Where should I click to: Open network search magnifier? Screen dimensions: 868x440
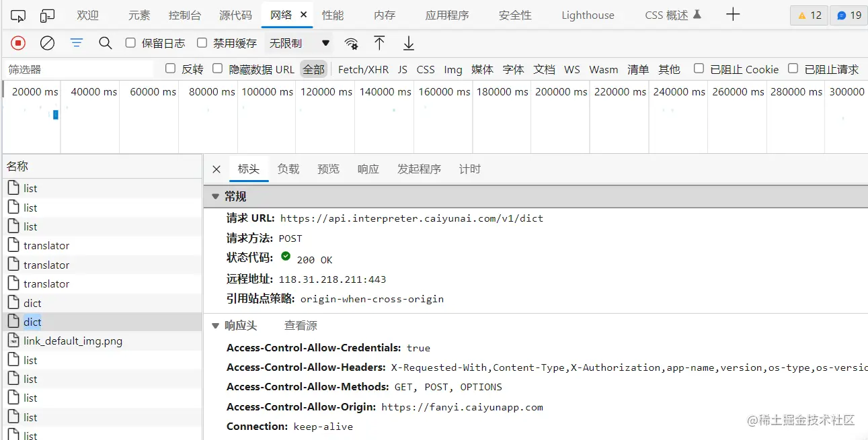click(105, 43)
